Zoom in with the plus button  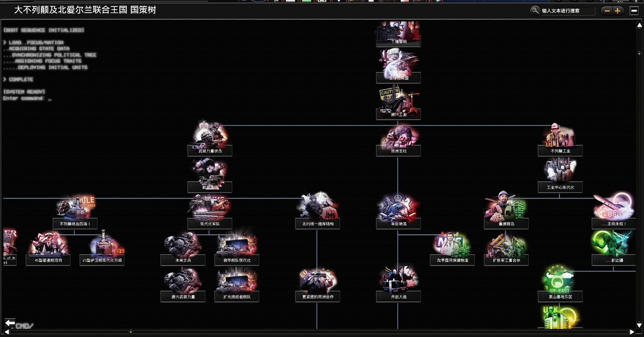(x=618, y=11)
